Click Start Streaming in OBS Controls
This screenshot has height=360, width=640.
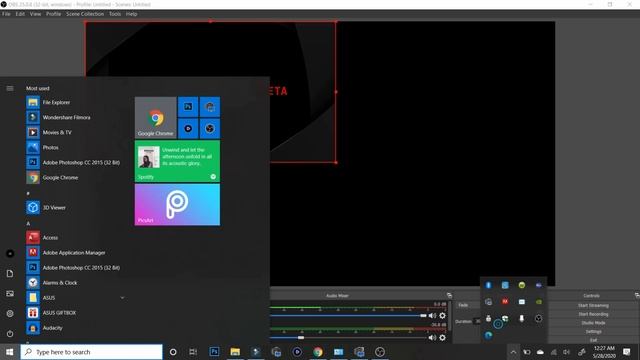[x=593, y=305]
